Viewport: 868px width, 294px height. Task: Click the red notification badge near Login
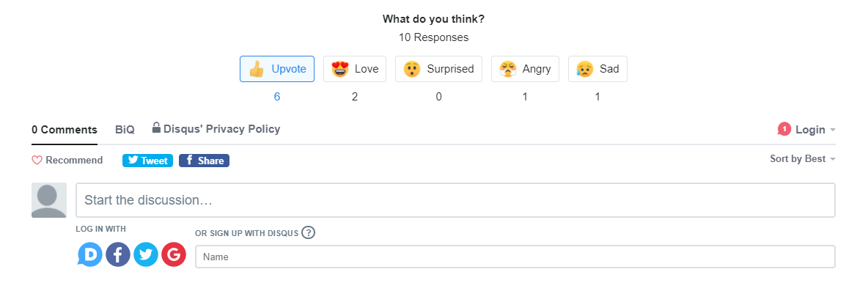tap(784, 130)
